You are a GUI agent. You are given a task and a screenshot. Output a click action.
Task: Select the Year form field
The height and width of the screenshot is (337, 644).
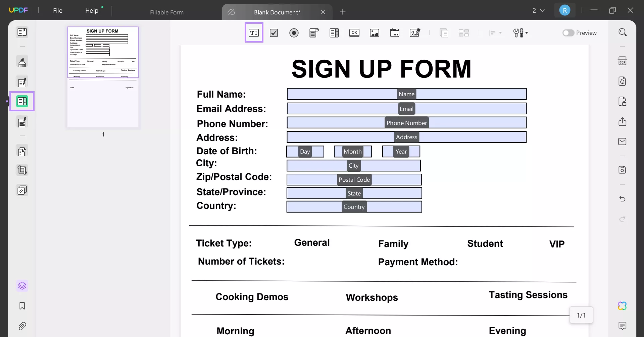click(401, 152)
